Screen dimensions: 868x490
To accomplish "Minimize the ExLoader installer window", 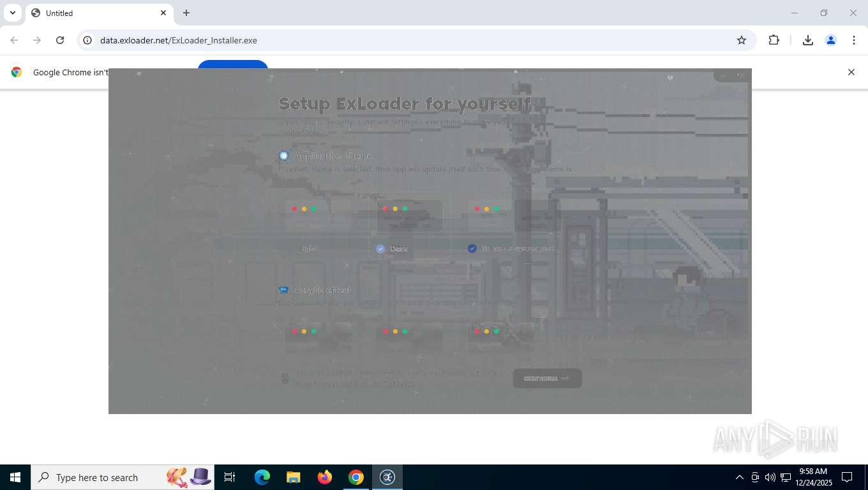I will coord(723,76).
